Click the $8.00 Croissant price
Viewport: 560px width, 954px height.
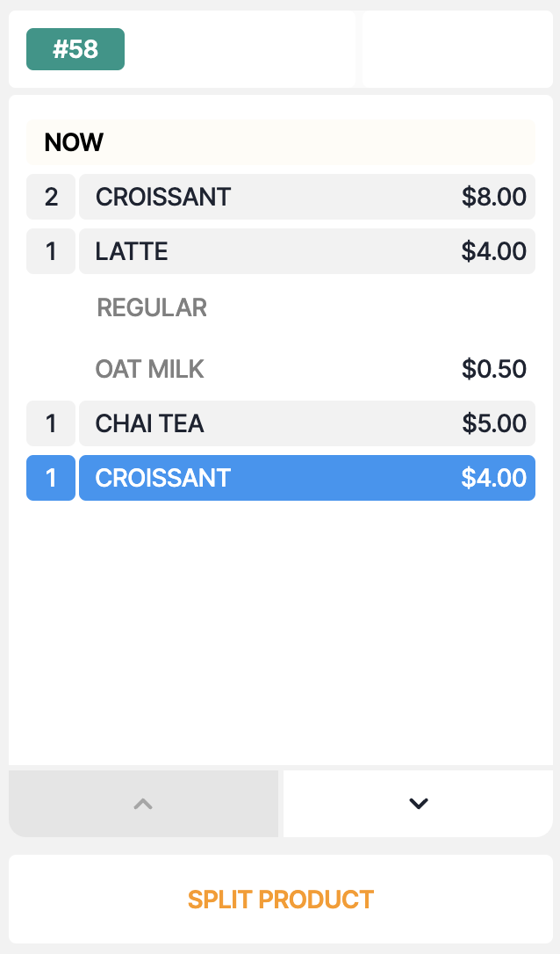[x=494, y=197]
